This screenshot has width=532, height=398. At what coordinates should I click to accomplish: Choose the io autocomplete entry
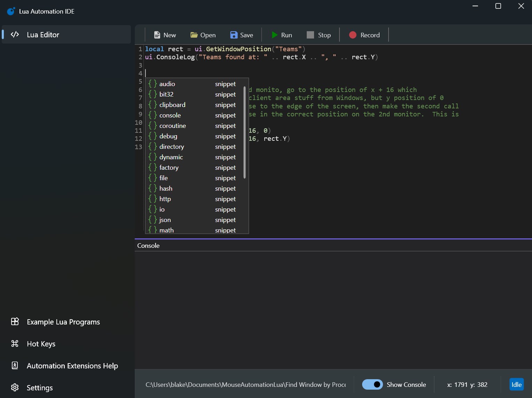pos(195,209)
